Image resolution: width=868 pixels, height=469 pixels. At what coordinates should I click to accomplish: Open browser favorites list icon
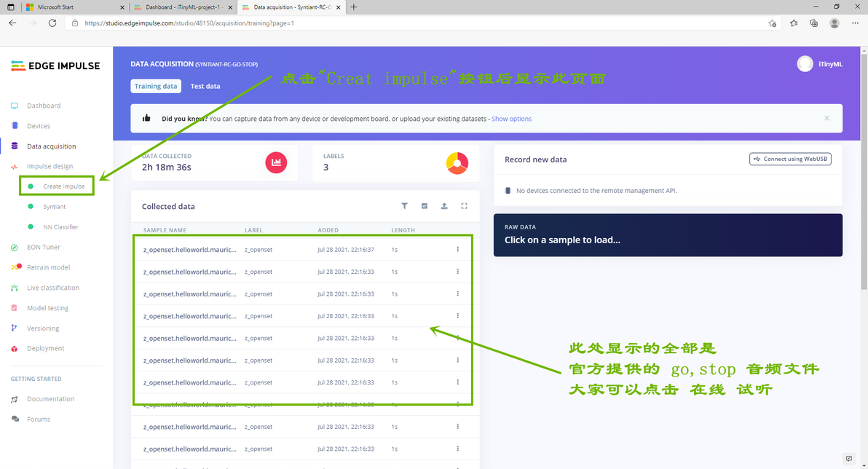click(794, 23)
